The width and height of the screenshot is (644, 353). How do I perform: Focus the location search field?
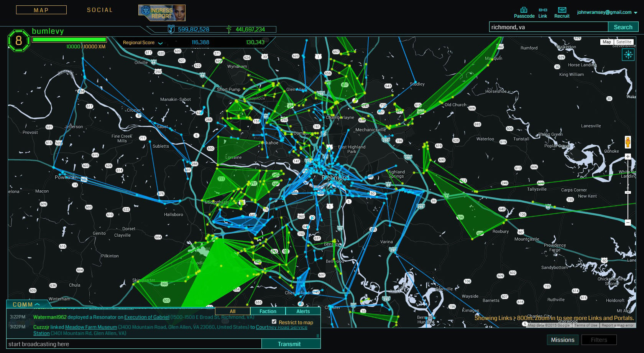549,27
